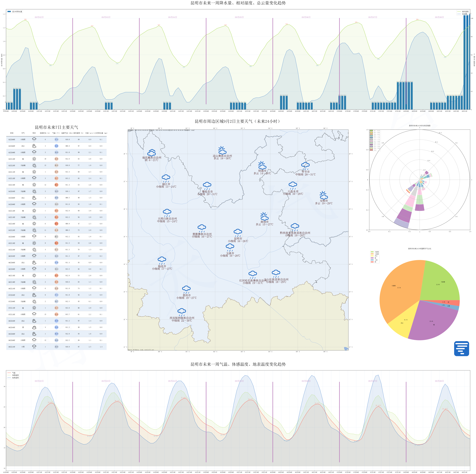Click the 1.4 precipitation value in 08日21时 row
Screen dimensions: 476x474
click(101, 347)
